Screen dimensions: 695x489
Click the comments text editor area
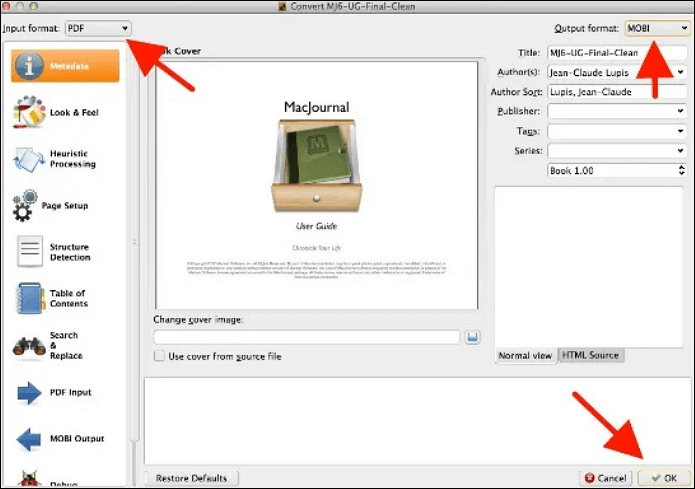(x=589, y=267)
